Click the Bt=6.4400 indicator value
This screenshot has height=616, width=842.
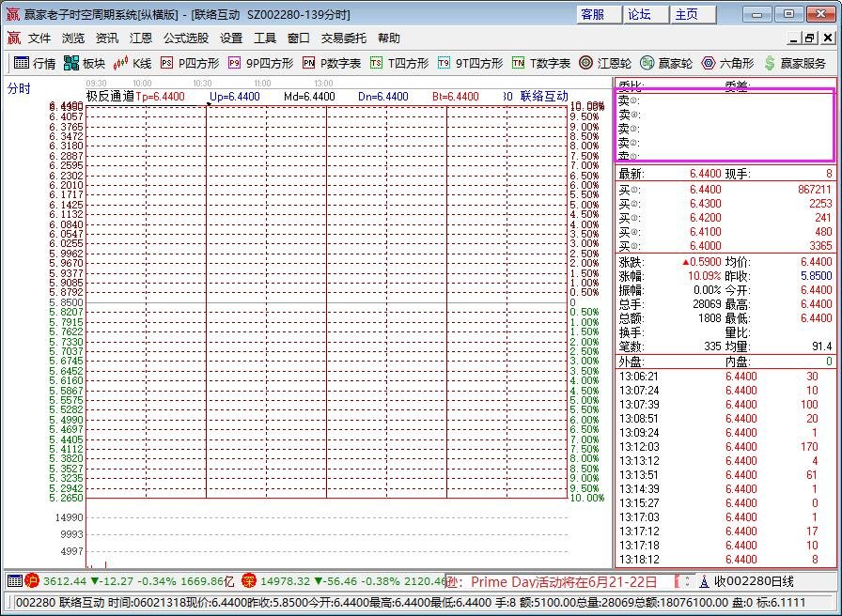click(x=456, y=97)
